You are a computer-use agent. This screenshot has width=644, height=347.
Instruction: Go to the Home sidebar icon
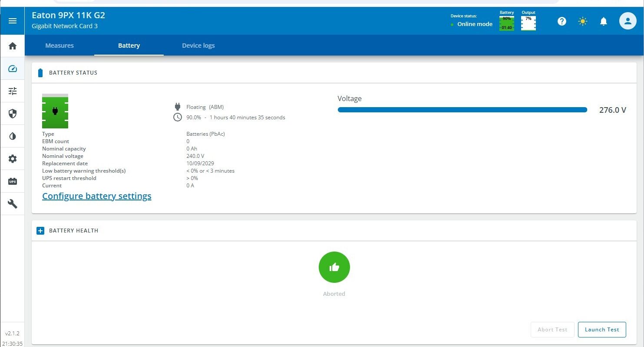(x=13, y=46)
